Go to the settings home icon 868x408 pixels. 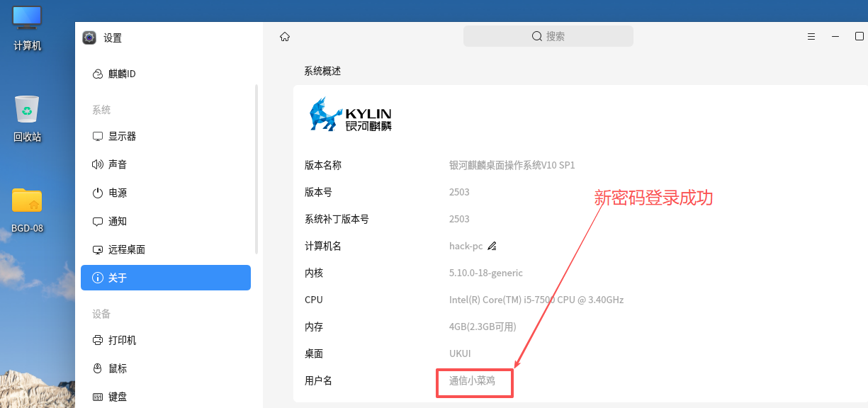pyautogui.click(x=285, y=37)
